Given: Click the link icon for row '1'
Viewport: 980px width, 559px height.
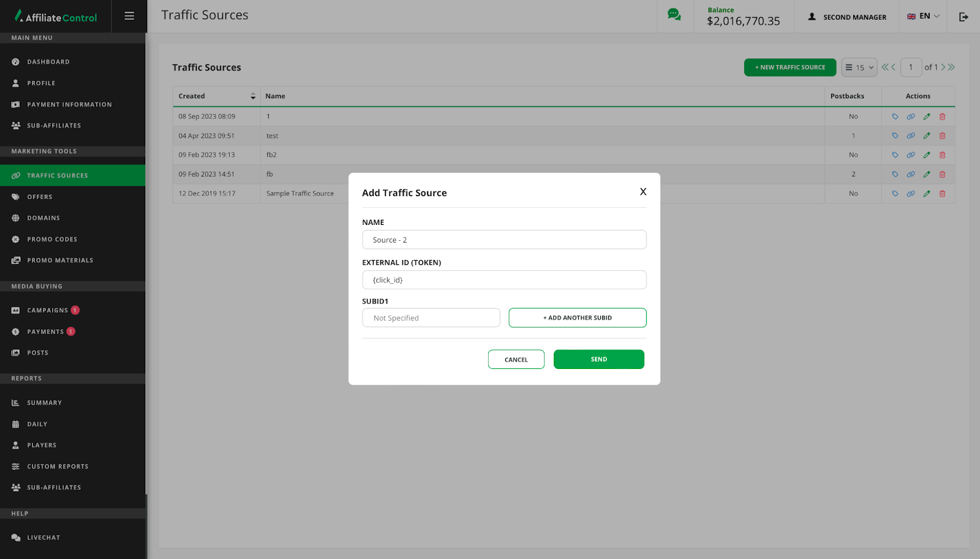Looking at the screenshot, I should pyautogui.click(x=911, y=116).
